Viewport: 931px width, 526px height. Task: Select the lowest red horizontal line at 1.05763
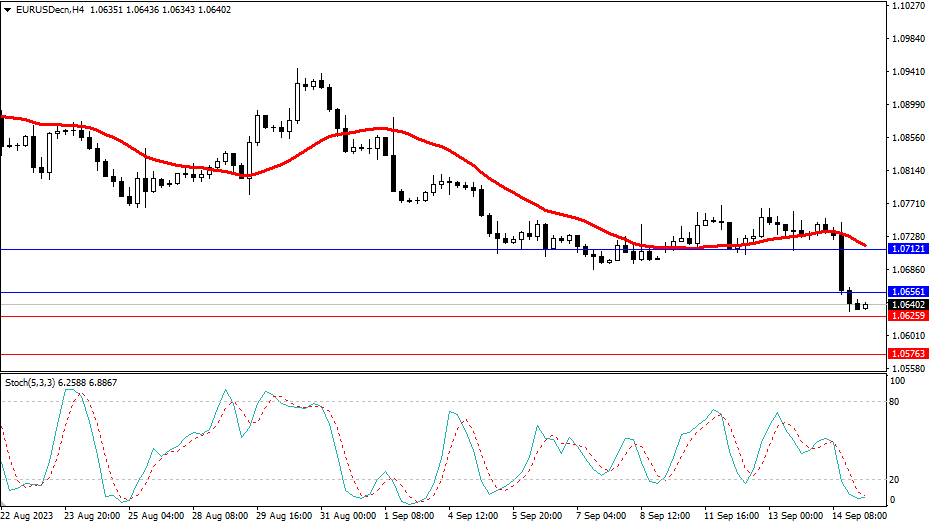point(300,354)
